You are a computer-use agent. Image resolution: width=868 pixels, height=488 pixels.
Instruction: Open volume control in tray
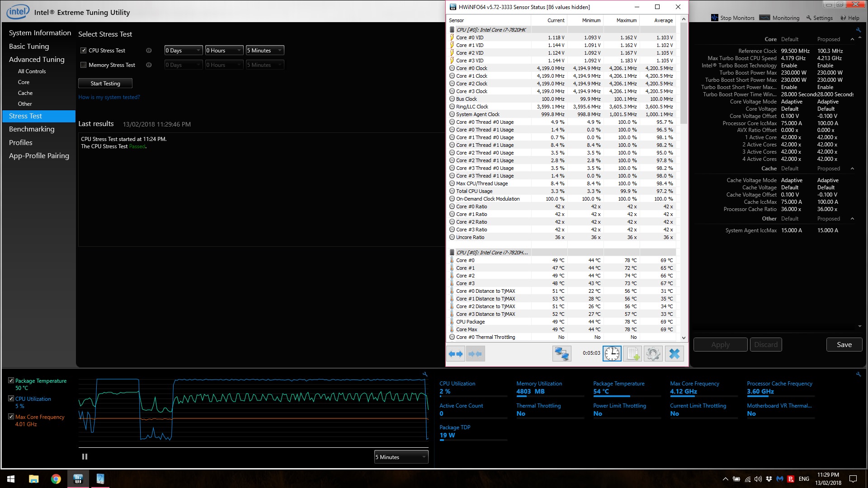click(x=758, y=479)
